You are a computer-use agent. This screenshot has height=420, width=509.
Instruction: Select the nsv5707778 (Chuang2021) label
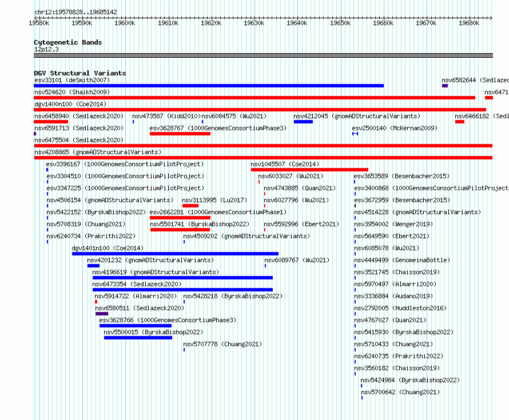click(x=222, y=344)
